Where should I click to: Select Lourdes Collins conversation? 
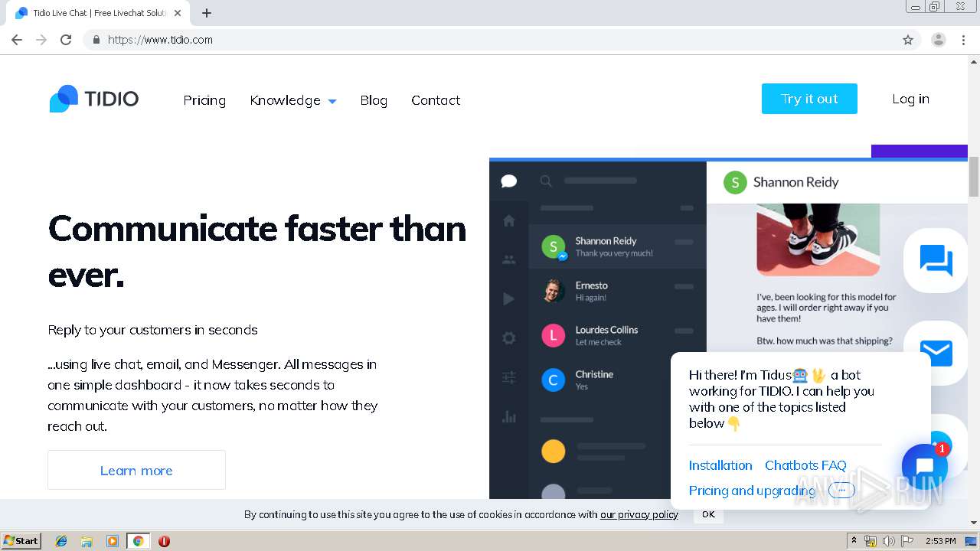tap(617, 335)
